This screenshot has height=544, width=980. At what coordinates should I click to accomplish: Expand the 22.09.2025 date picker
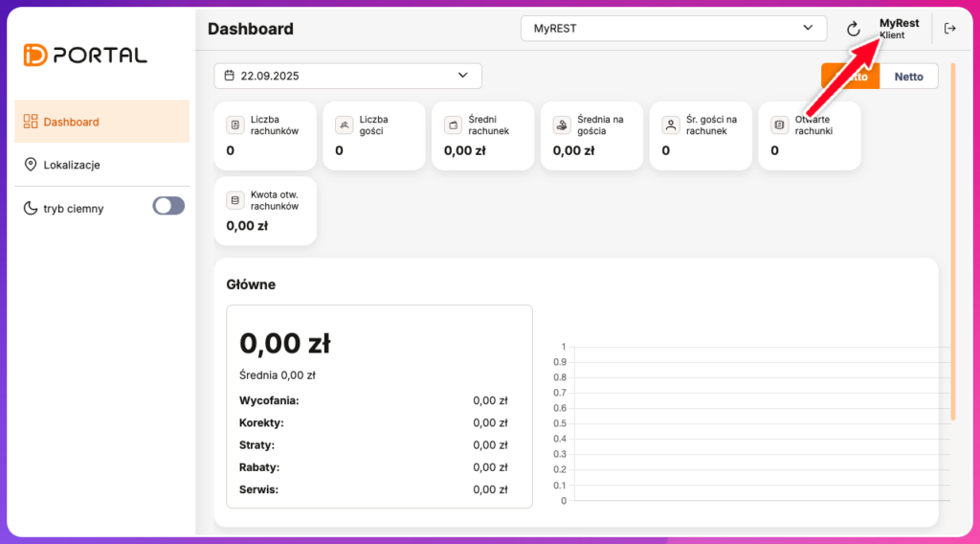point(347,76)
